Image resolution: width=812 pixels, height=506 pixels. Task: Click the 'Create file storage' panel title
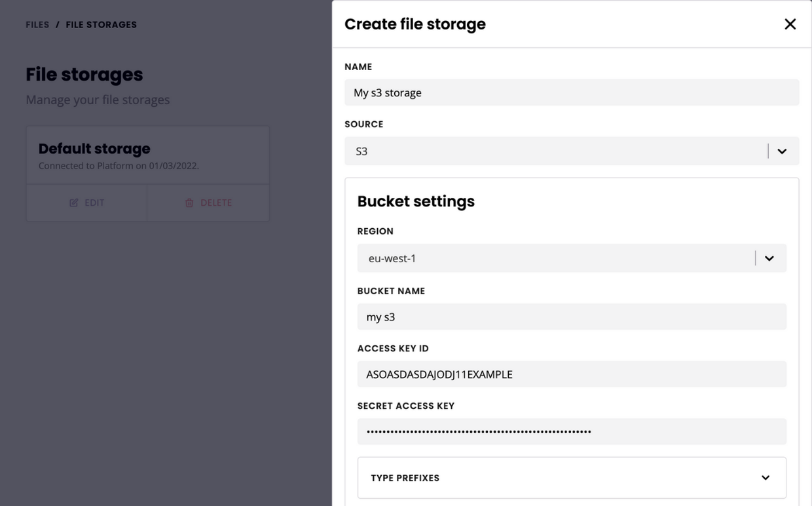415,24
